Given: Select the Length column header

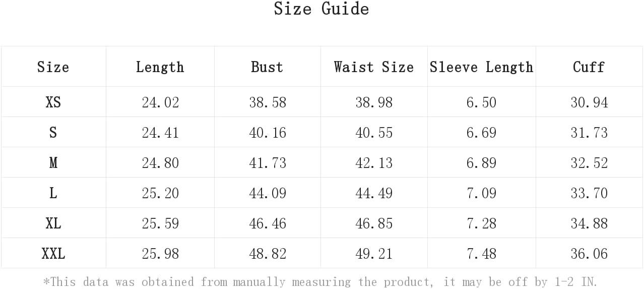Looking at the screenshot, I should pos(160,67).
